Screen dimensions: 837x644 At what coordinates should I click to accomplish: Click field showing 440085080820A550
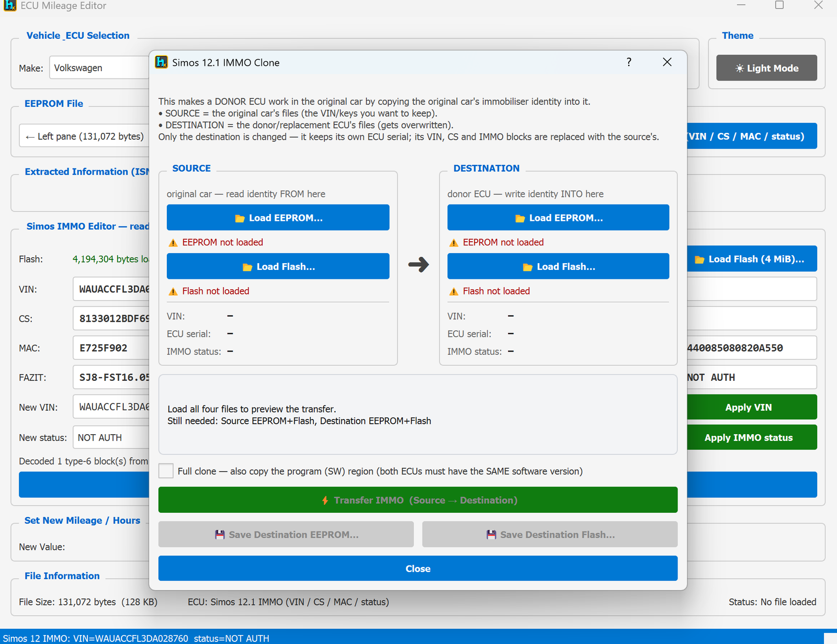[x=752, y=348]
